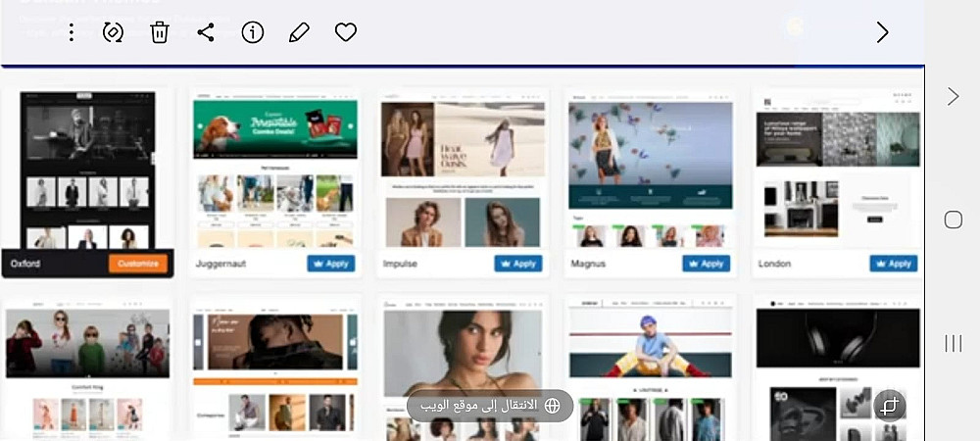Click the Impulse theme name label
This screenshot has height=441, width=980.
400,265
